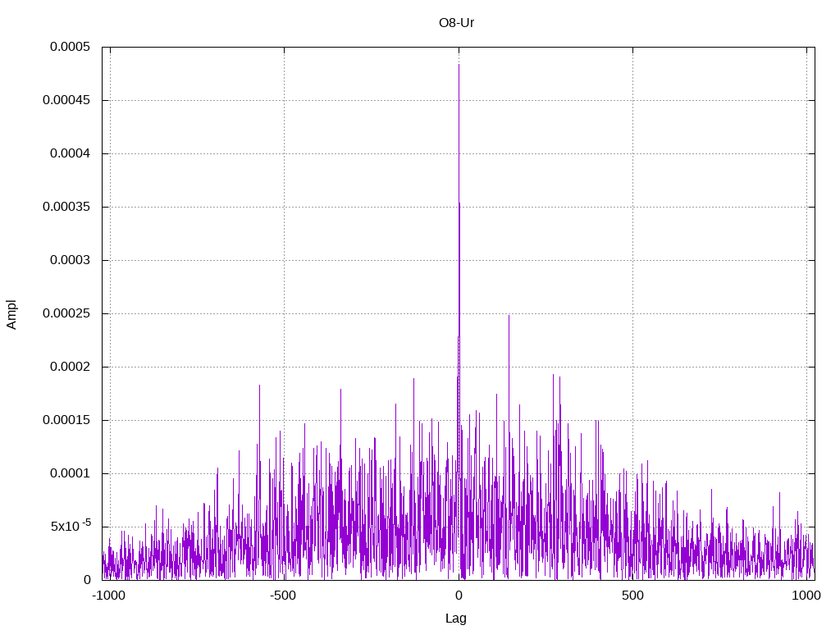Screen dimensions: 840x630
Task: Click the x-axis label Lag
Action: (x=456, y=619)
